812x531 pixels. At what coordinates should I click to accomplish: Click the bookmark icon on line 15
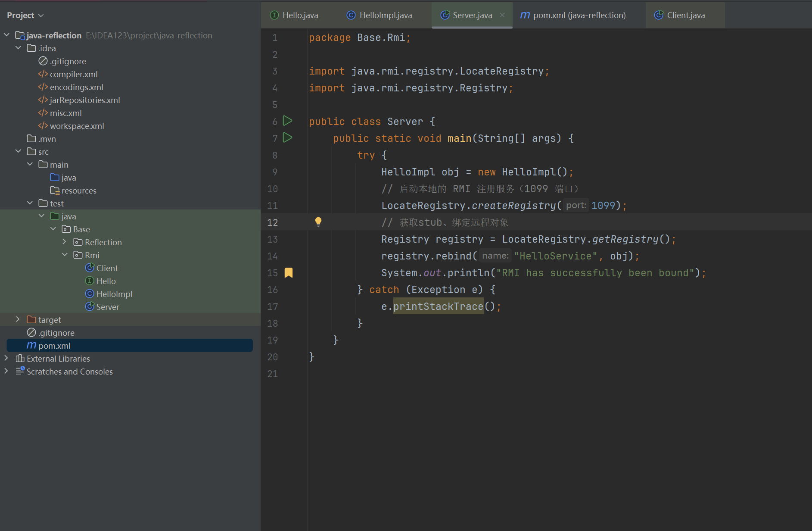coord(289,272)
